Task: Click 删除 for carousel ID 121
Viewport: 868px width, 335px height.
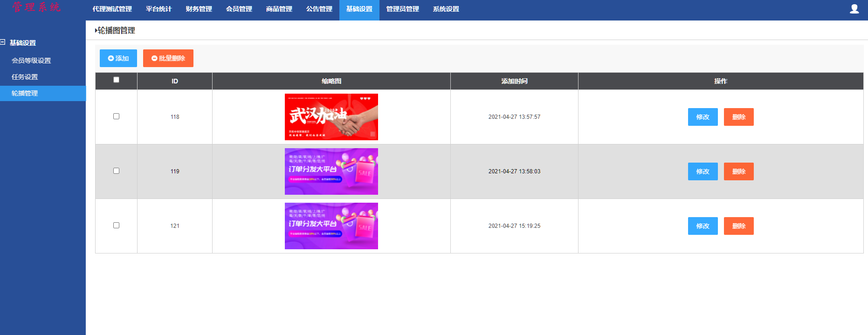Action: 738,226
